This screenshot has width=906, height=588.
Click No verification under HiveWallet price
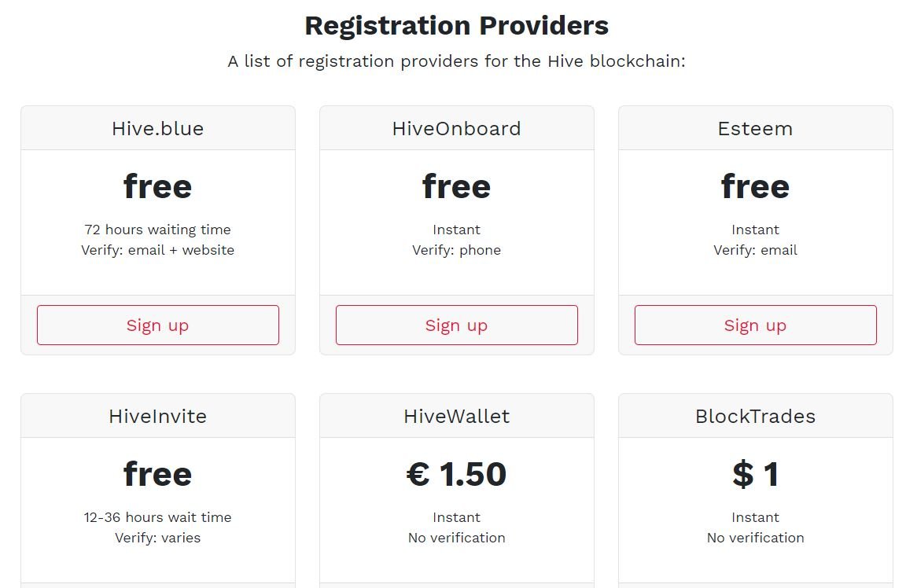[x=456, y=538]
